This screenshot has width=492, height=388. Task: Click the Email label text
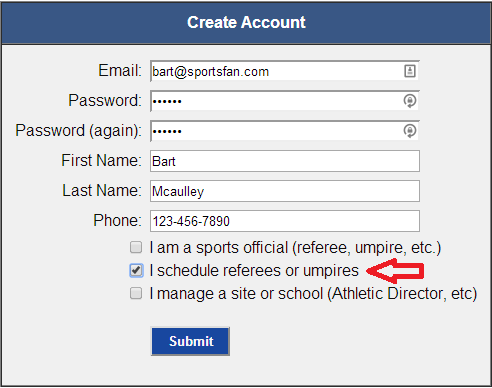tap(120, 71)
